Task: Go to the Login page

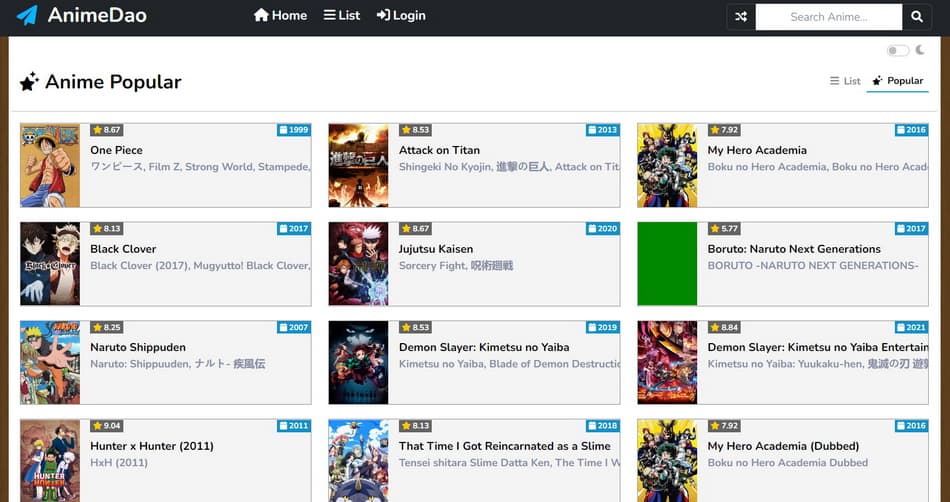Action: click(x=401, y=16)
